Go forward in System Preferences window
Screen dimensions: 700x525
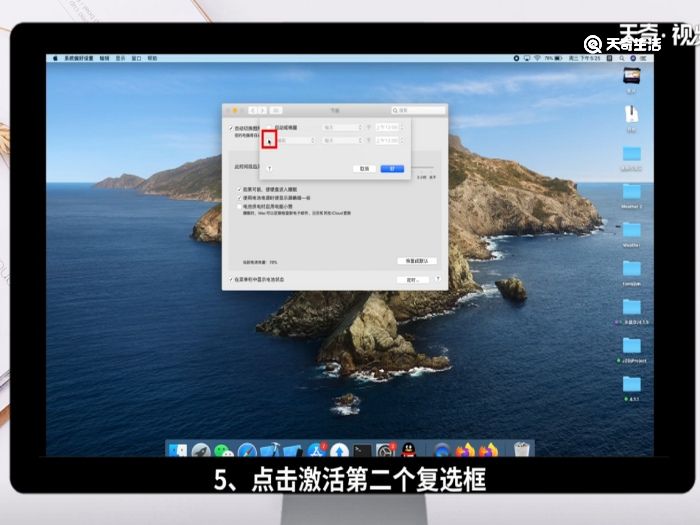[263, 110]
